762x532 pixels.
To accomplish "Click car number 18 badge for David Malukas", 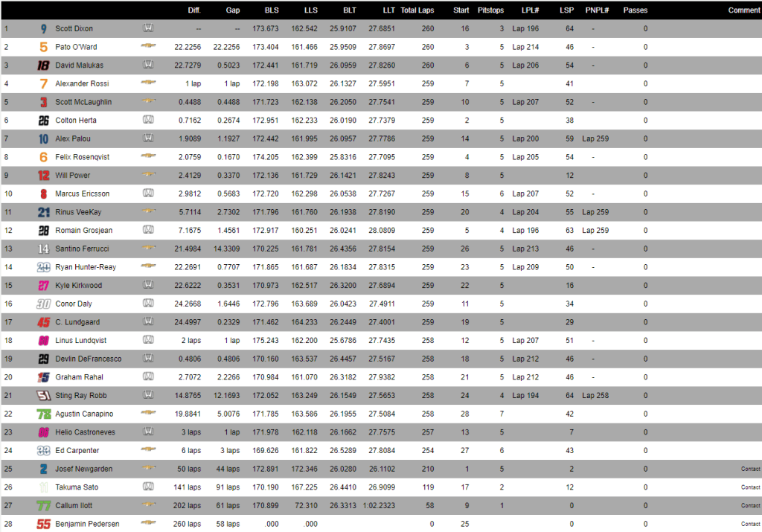I will (x=43, y=65).
